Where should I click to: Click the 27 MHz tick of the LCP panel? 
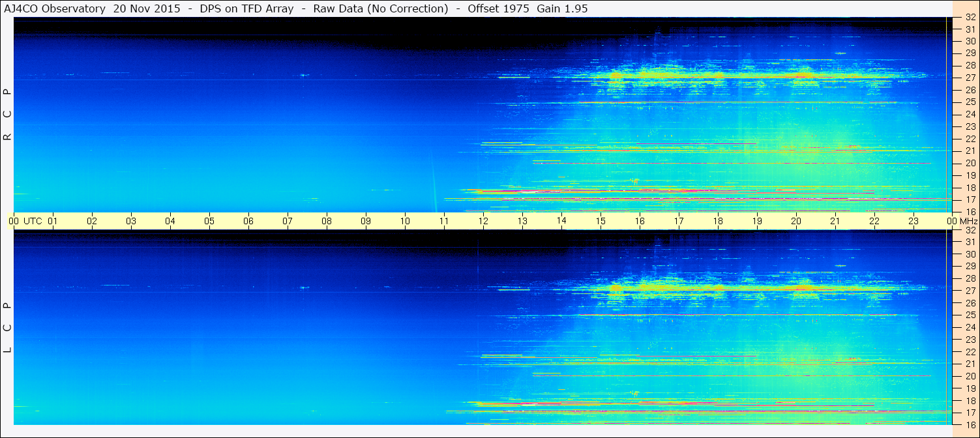pyautogui.click(x=970, y=291)
